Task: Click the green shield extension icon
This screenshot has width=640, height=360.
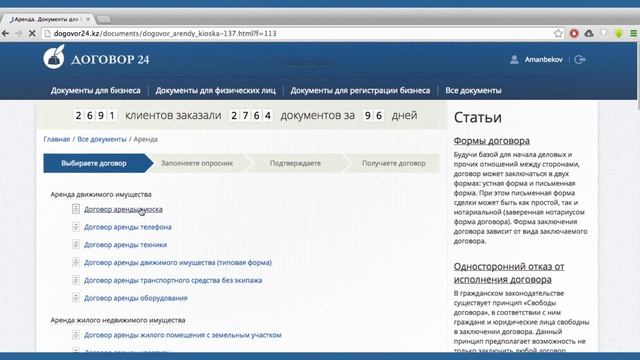Action: pyautogui.click(x=619, y=33)
